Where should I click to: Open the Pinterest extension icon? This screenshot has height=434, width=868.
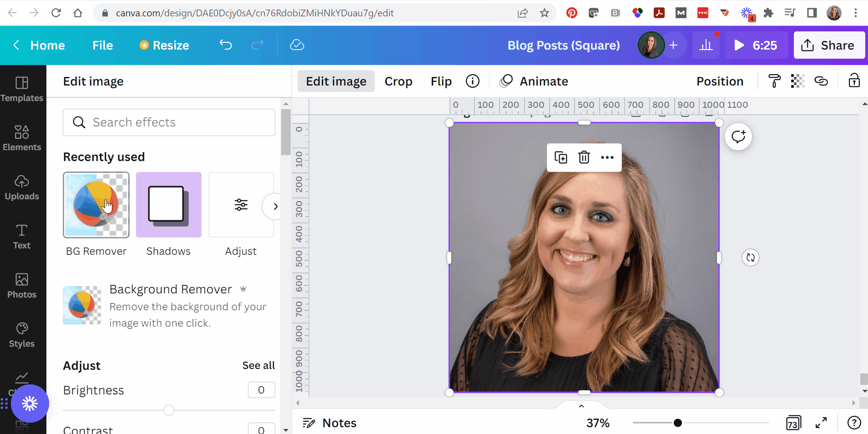(572, 13)
